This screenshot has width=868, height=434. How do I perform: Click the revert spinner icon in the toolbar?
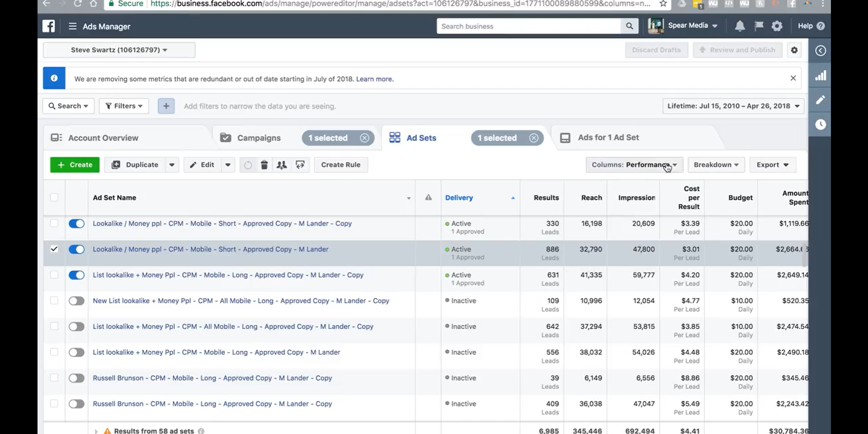click(x=248, y=165)
